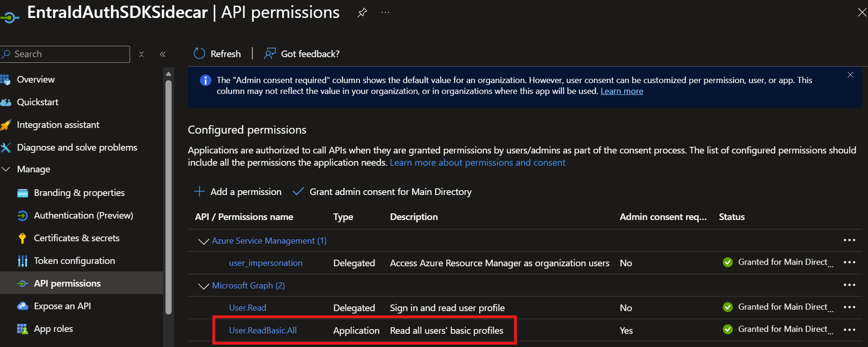Collapse the Manage section in sidebar

(x=6, y=169)
